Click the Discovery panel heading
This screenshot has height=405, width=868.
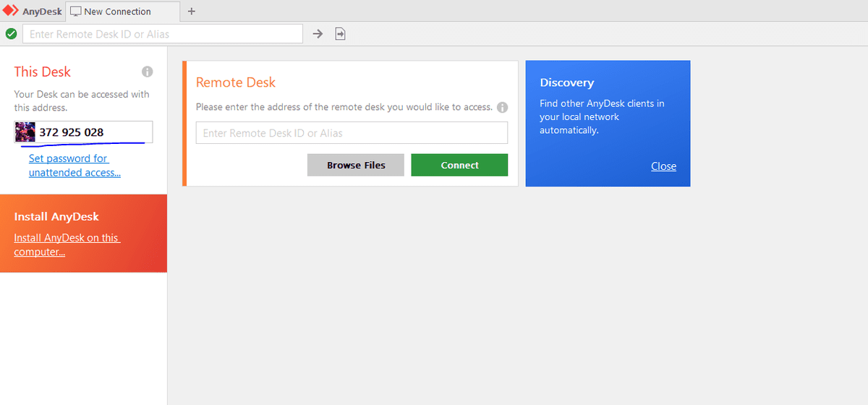(x=566, y=82)
